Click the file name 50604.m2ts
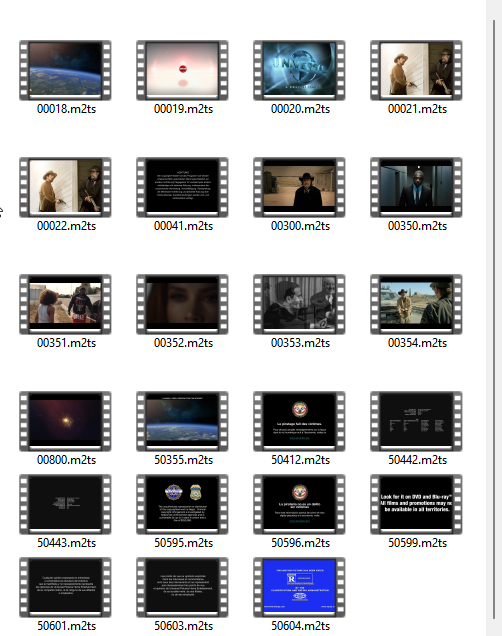The image size is (502, 636). pos(300,626)
